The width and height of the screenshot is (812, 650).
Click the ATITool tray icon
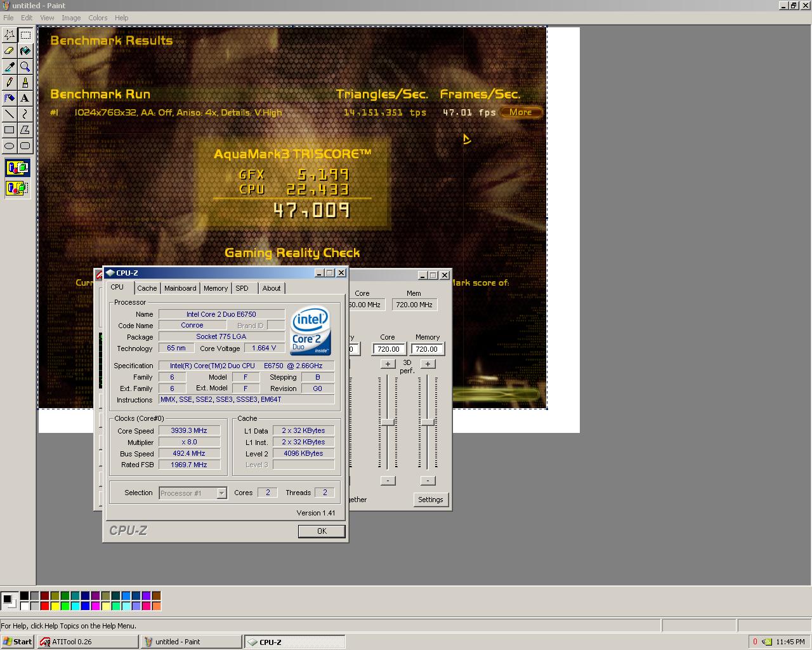click(755, 642)
